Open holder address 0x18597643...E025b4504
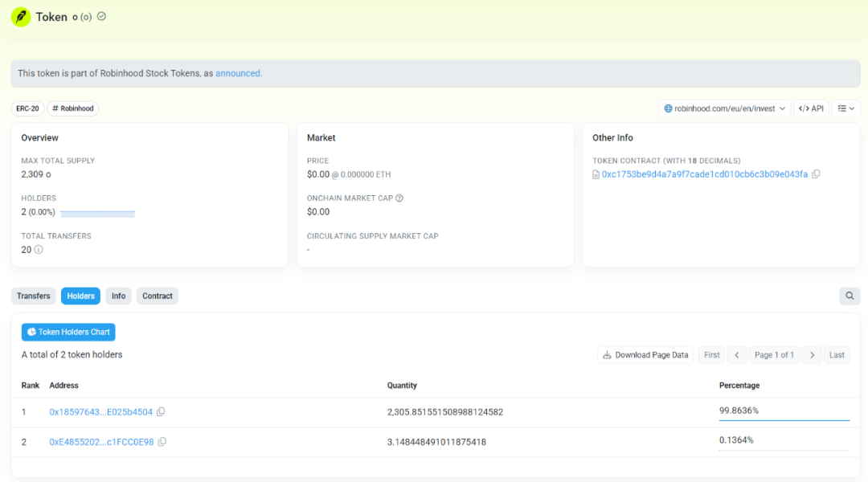Image resolution: width=868 pixels, height=482 pixels. coord(100,412)
